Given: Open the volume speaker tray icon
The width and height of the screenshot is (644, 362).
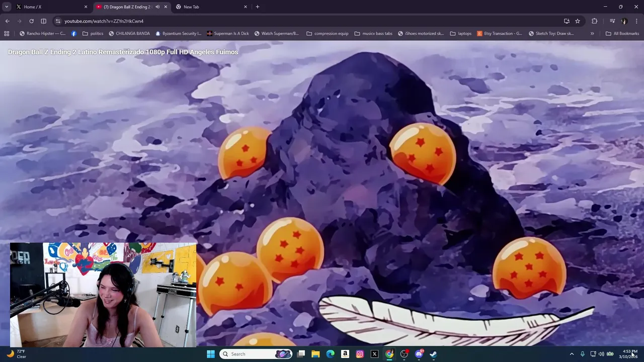Looking at the screenshot, I should (x=601, y=354).
